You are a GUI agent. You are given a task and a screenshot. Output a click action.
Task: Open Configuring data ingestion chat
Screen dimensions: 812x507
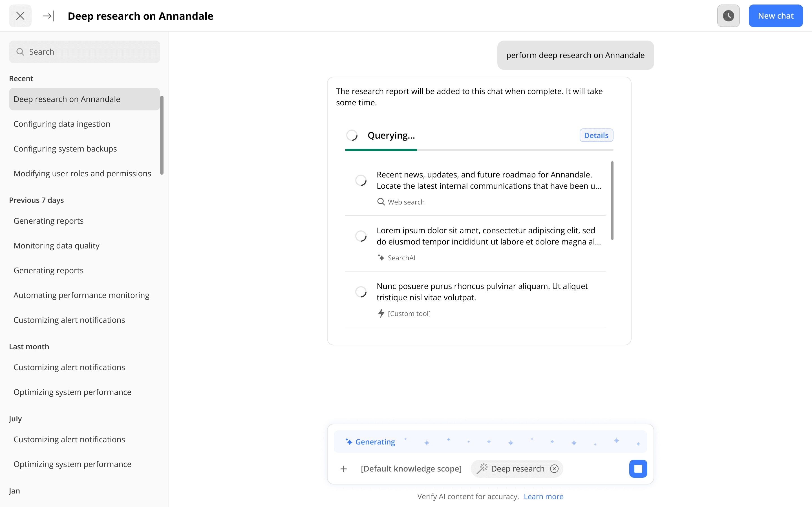point(62,124)
